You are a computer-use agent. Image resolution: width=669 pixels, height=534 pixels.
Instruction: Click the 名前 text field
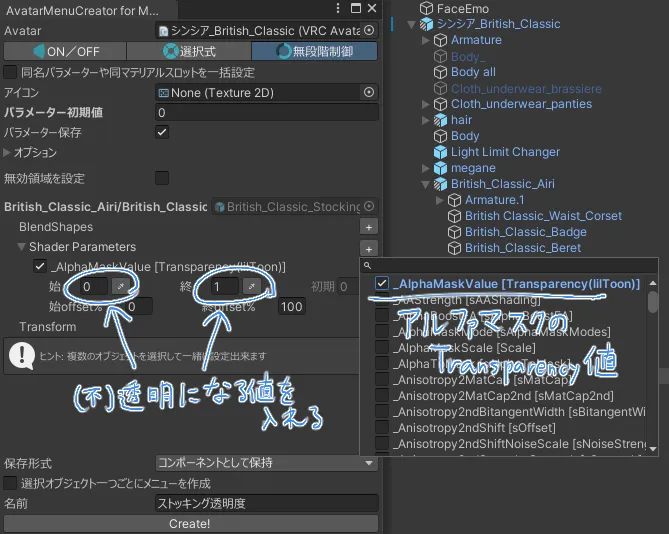[266, 503]
